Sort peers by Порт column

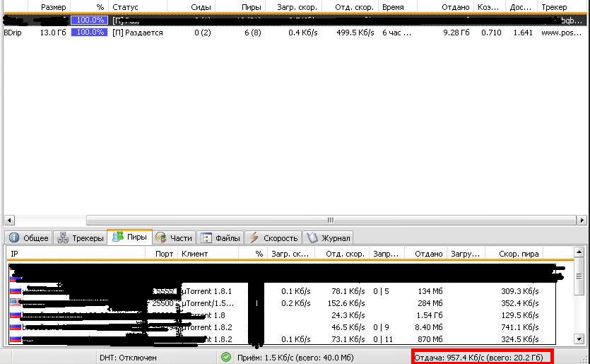tap(162, 254)
